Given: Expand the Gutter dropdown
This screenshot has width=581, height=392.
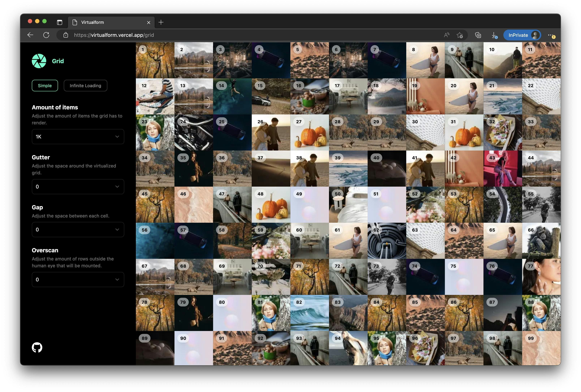Looking at the screenshot, I should click(x=78, y=186).
